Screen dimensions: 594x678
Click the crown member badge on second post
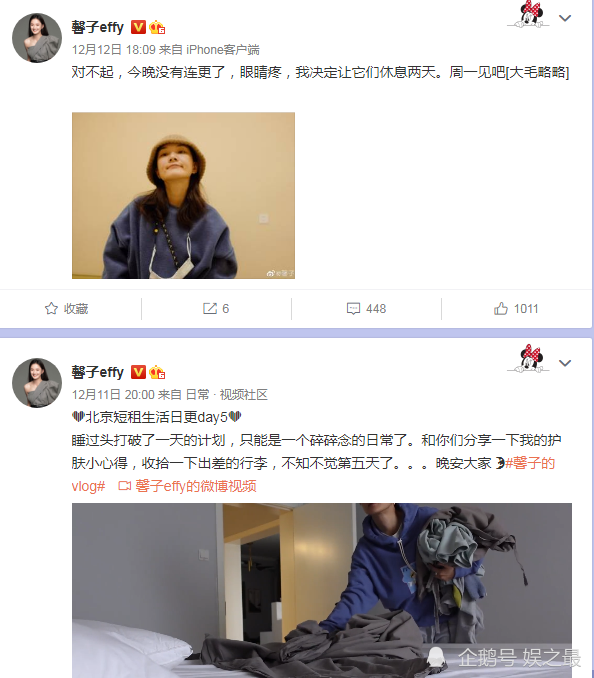click(x=157, y=372)
